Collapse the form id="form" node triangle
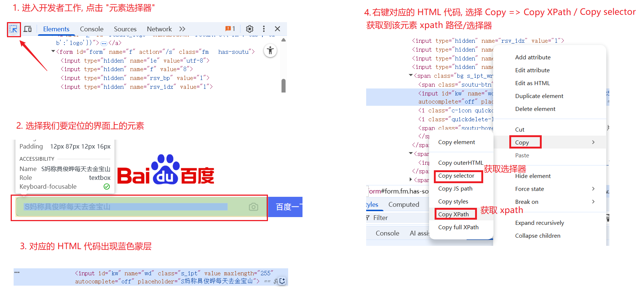The width and height of the screenshot is (644, 300). pyautogui.click(x=53, y=52)
